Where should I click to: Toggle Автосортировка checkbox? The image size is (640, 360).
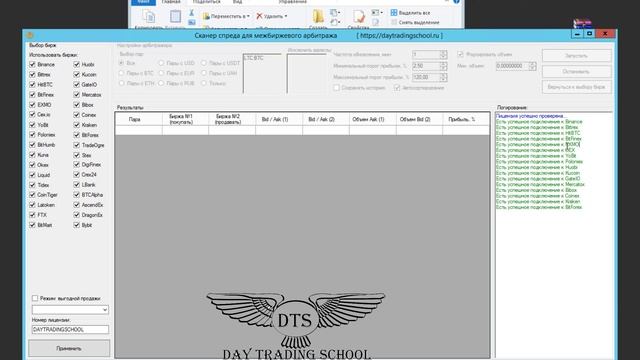click(397, 88)
